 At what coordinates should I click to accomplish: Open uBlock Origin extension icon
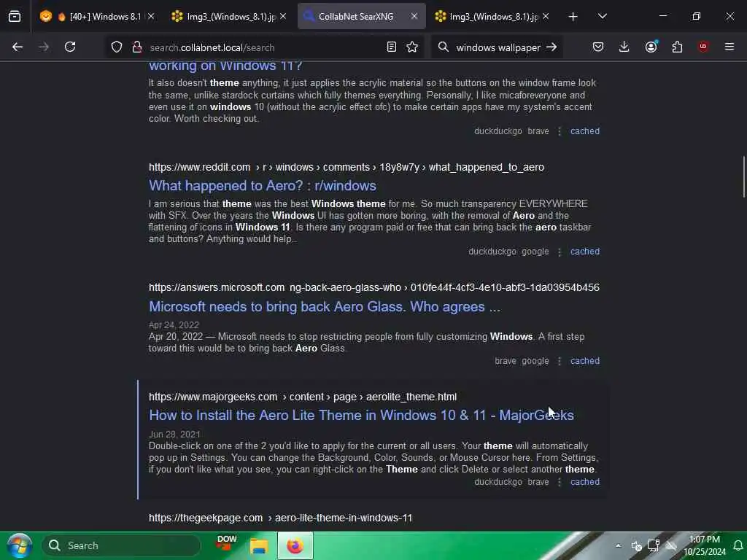pyautogui.click(x=703, y=47)
